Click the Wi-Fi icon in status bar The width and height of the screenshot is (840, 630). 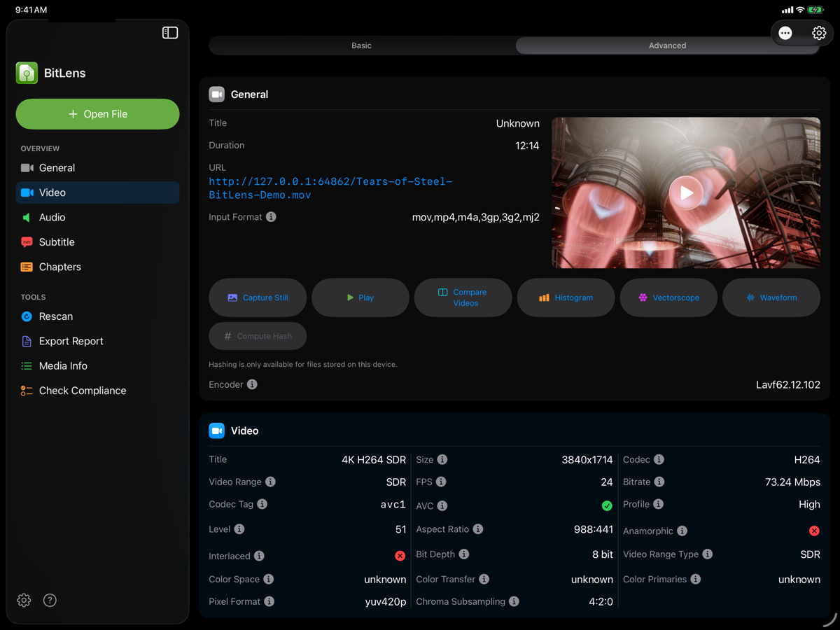point(800,10)
